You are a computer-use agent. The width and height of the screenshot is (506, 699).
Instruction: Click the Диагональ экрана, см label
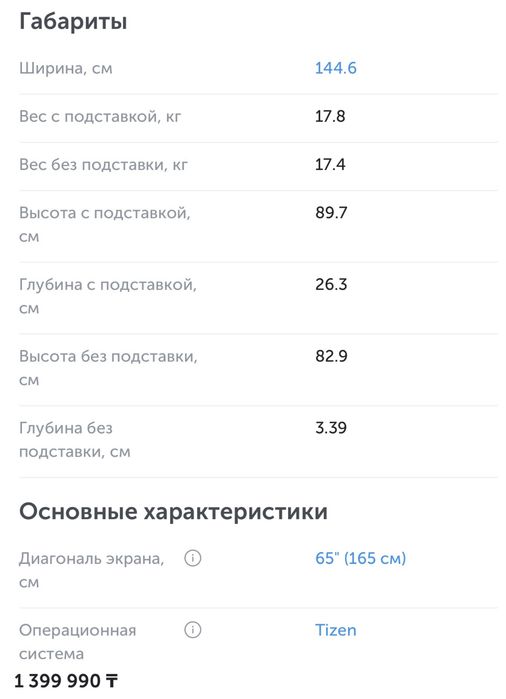91,570
